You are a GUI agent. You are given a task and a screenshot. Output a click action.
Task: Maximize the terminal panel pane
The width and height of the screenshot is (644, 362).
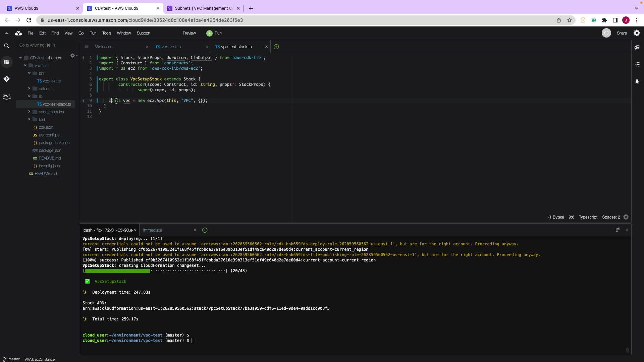[x=618, y=230]
